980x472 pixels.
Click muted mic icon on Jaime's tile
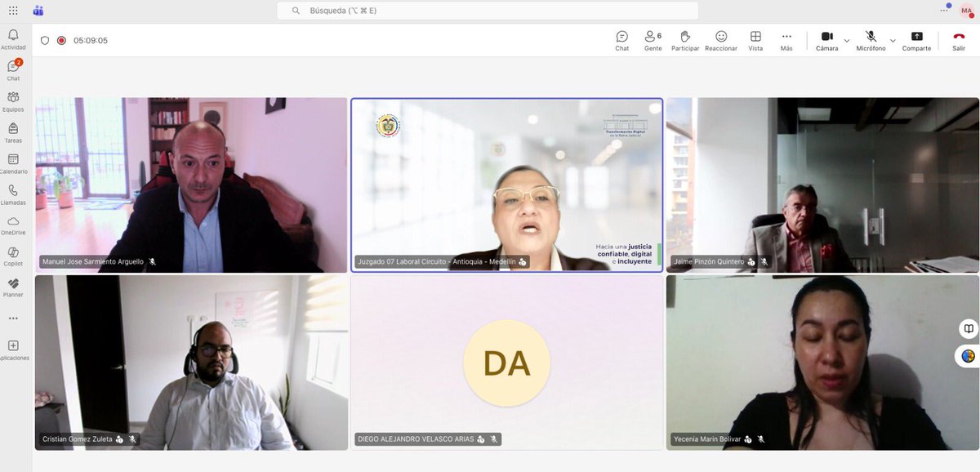[x=764, y=262]
